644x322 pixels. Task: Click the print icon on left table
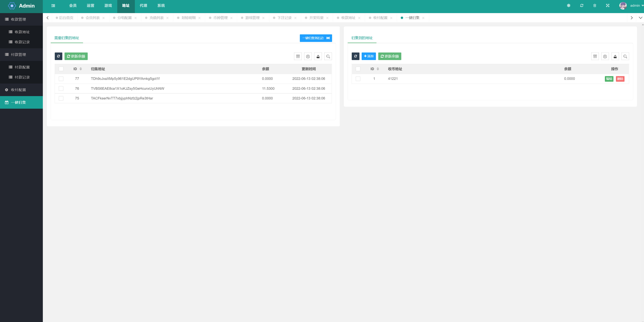(x=308, y=56)
